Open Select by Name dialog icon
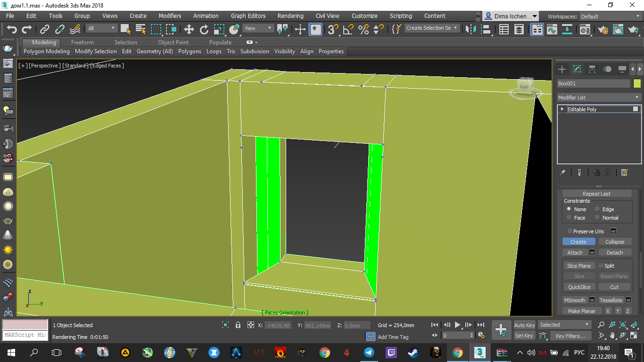 point(140,29)
